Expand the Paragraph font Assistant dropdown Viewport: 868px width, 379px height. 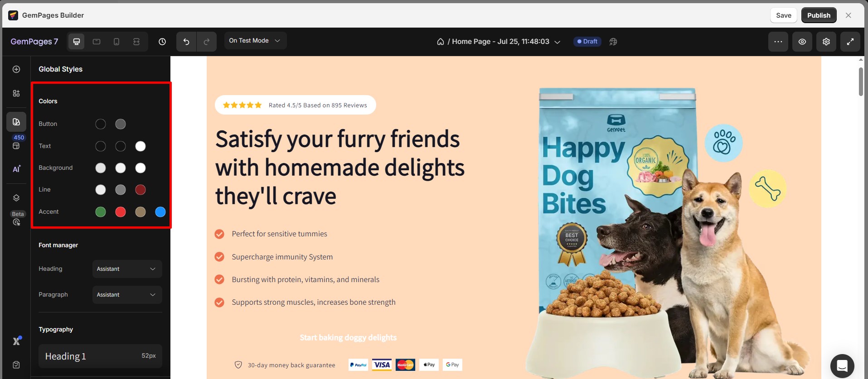pyautogui.click(x=127, y=295)
